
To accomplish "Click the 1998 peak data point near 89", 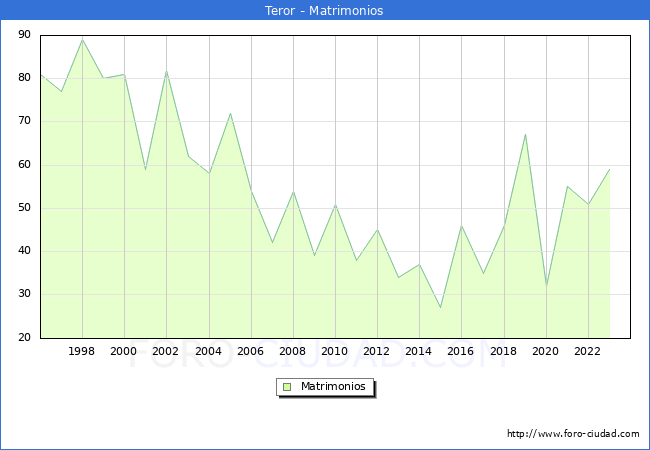I will (82, 40).
